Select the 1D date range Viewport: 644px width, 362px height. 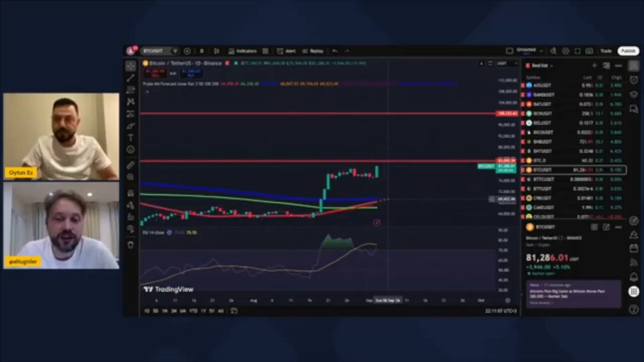pos(147,311)
